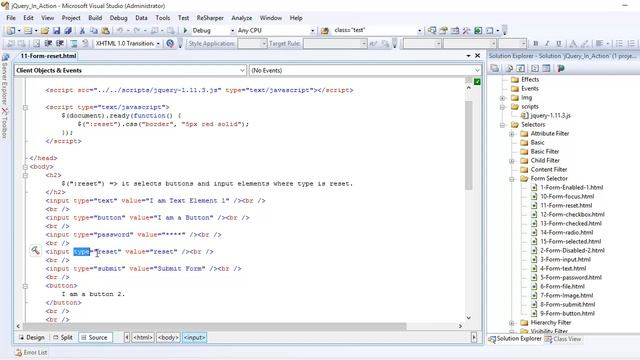Open 8-Form-submit.html in Solution Explorer
The image size is (640, 360).
567,304
